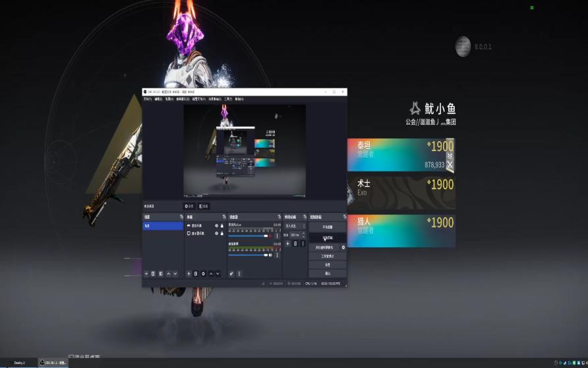Viewport: 588px width, 368px height.
Task: Open scene filters icon in Scenes panel
Action: tap(161, 274)
